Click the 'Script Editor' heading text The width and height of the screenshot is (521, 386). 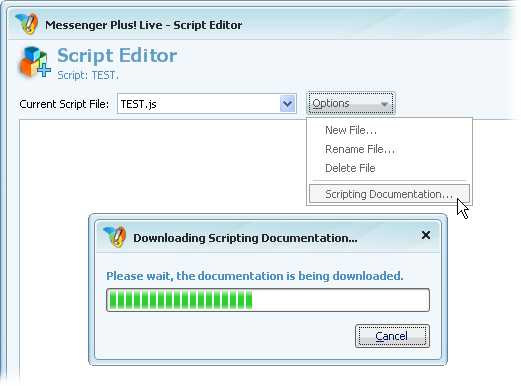click(117, 55)
